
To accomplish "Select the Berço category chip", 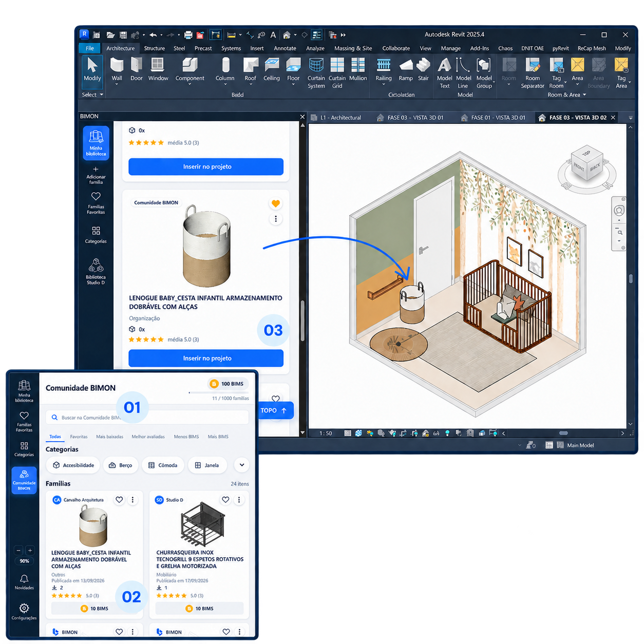I will [121, 465].
